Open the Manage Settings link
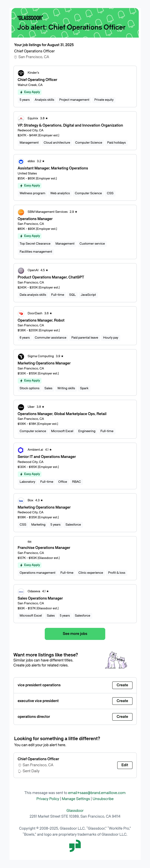This screenshot has height=868, width=150. (x=76, y=799)
